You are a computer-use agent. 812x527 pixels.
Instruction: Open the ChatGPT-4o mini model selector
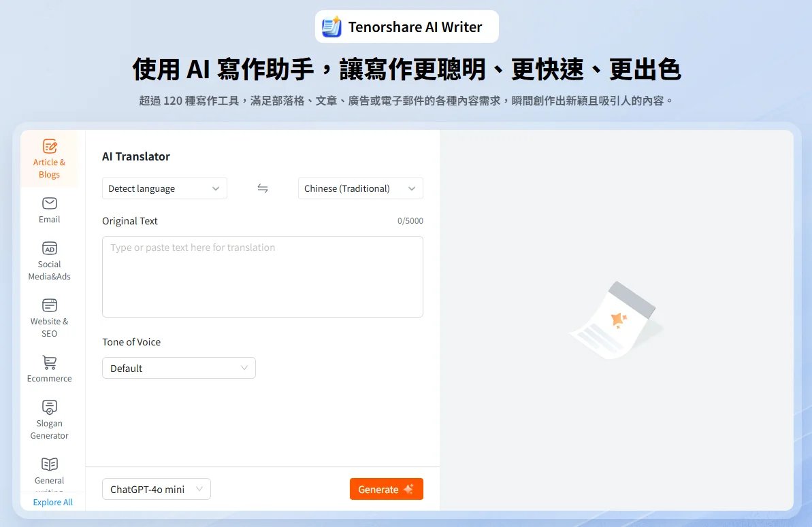pyautogui.click(x=156, y=489)
